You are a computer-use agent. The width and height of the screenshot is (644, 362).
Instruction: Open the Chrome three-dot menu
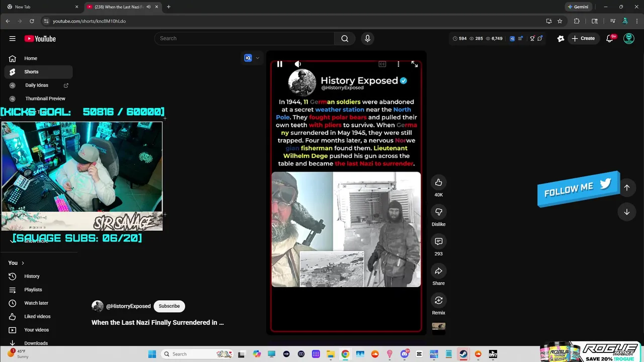coord(637,21)
